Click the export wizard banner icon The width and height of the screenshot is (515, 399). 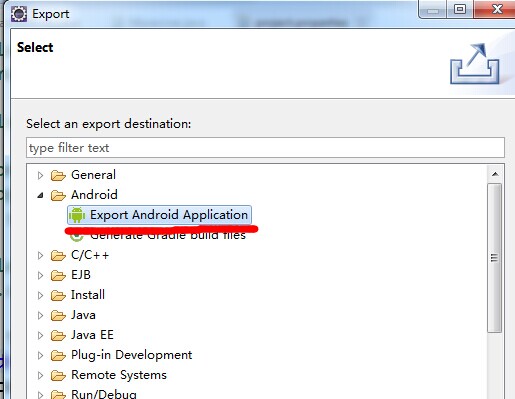(474, 64)
